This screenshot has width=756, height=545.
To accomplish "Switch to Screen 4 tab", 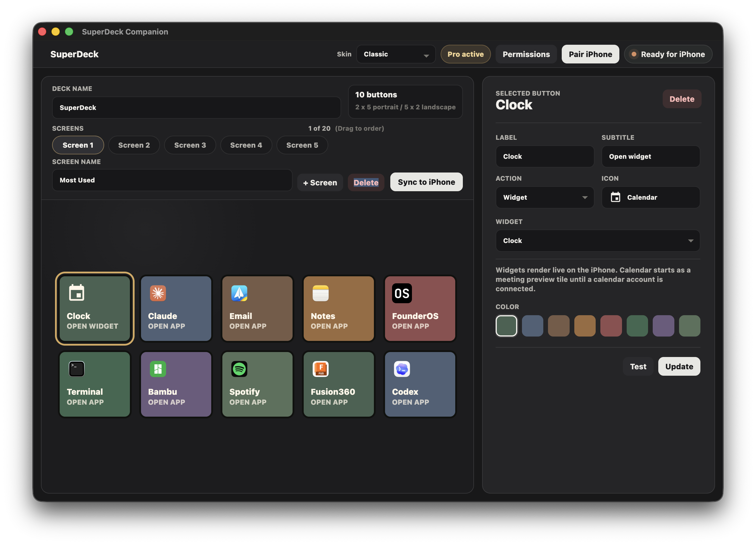I will click(x=246, y=145).
